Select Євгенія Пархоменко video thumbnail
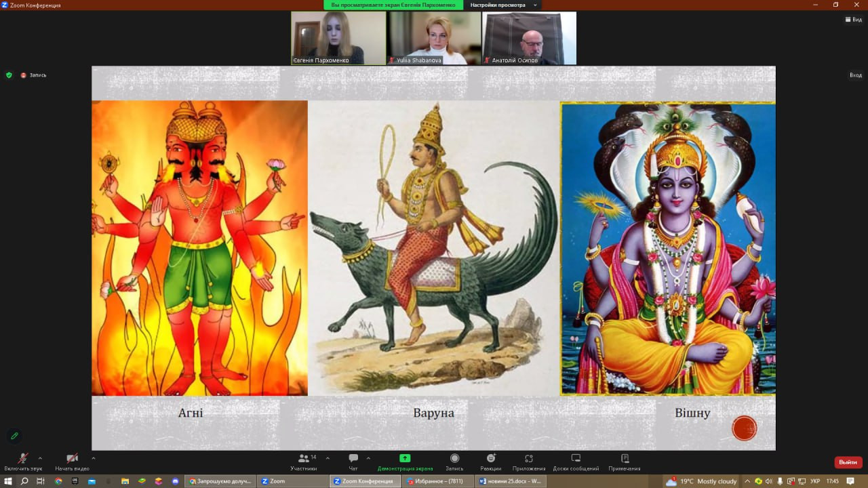 pyautogui.click(x=338, y=38)
